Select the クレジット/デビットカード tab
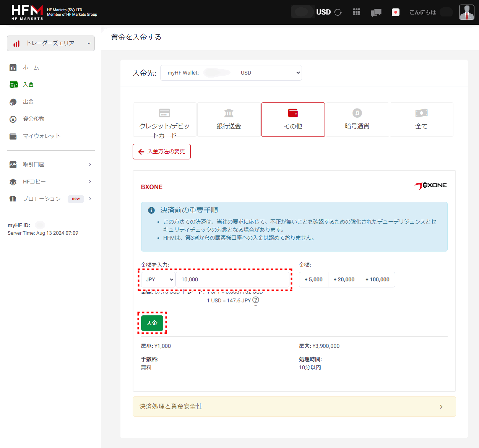The image size is (479, 448). pyautogui.click(x=165, y=120)
